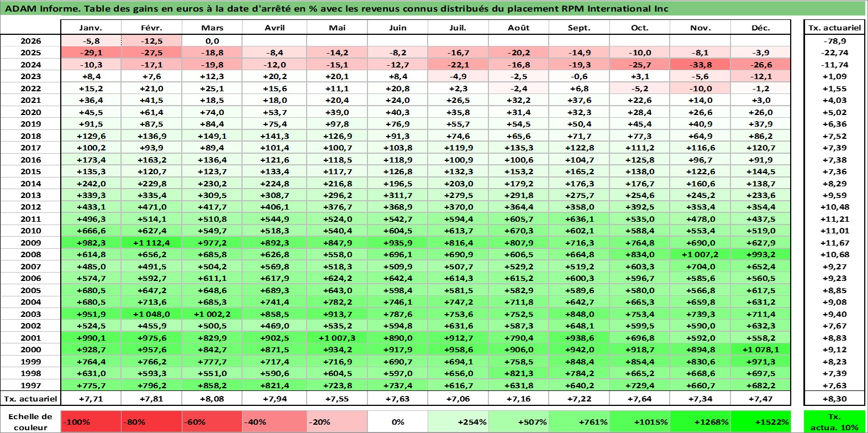Click the "Mai" column header
The width and height of the screenshot is (868, 433).
(x=336, y=28)
